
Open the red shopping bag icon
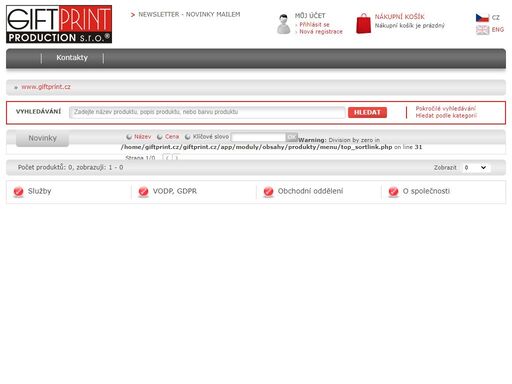[x=363, y=24]
